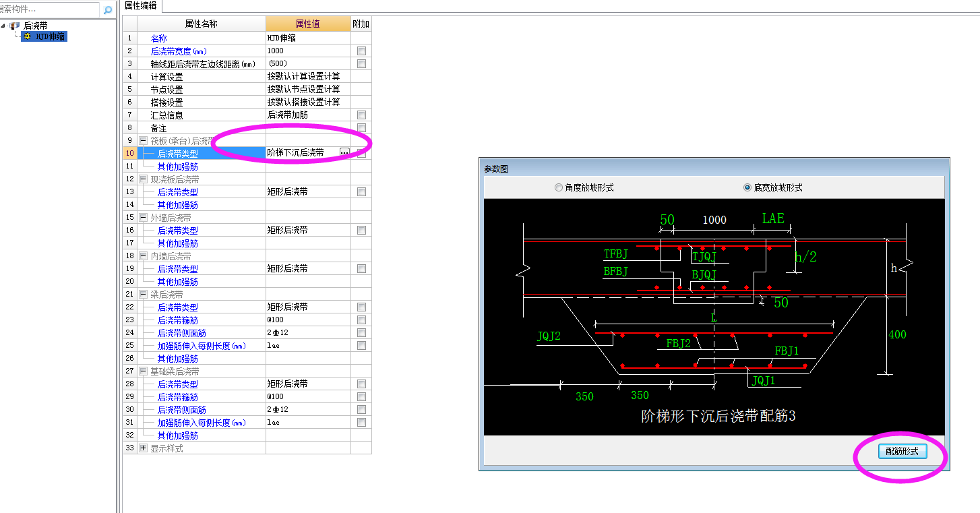The height and width of the screenshot is (513, 980).
Task: Switch to the 属性编辑 tab
Action: point(141,5)
